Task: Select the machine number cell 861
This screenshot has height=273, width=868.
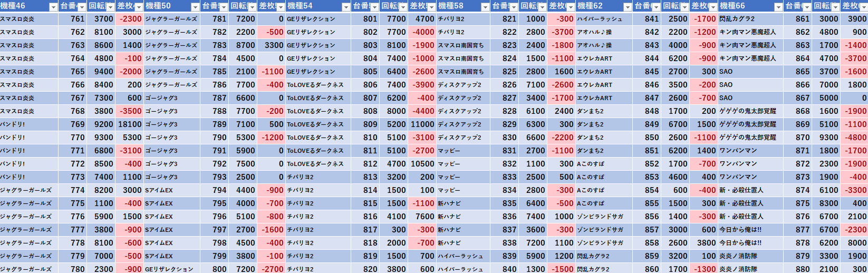Action: pos(797,19)
